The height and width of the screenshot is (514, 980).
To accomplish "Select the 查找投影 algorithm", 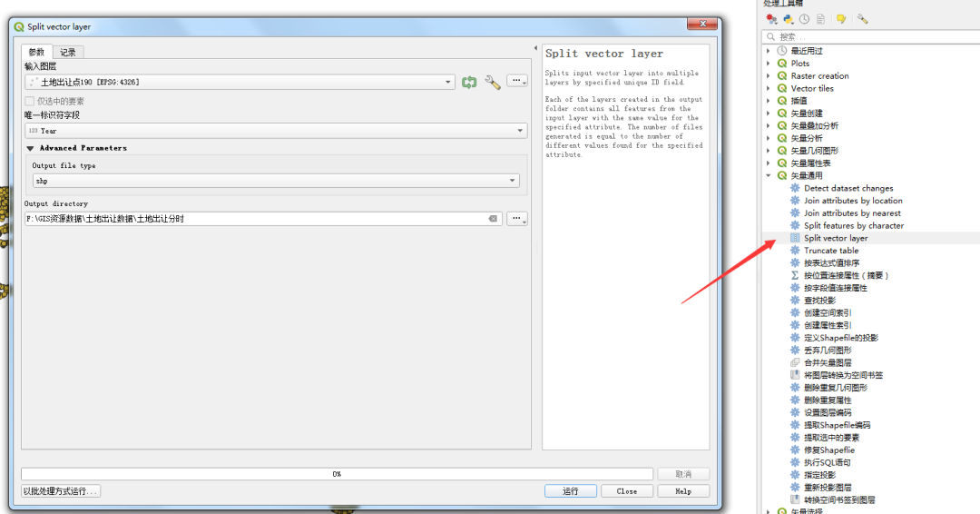I will click(x=819, y=301).
